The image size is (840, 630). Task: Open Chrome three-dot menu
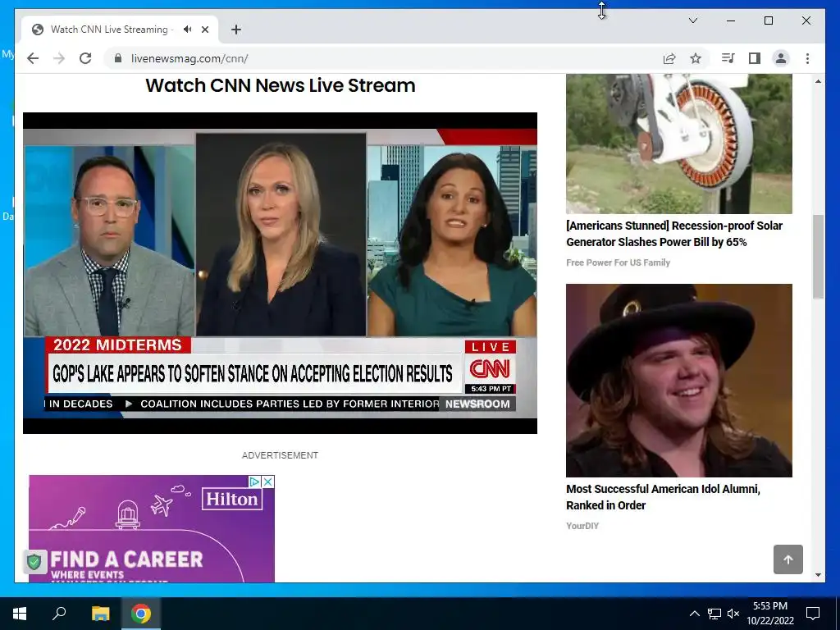coord(807,58)
